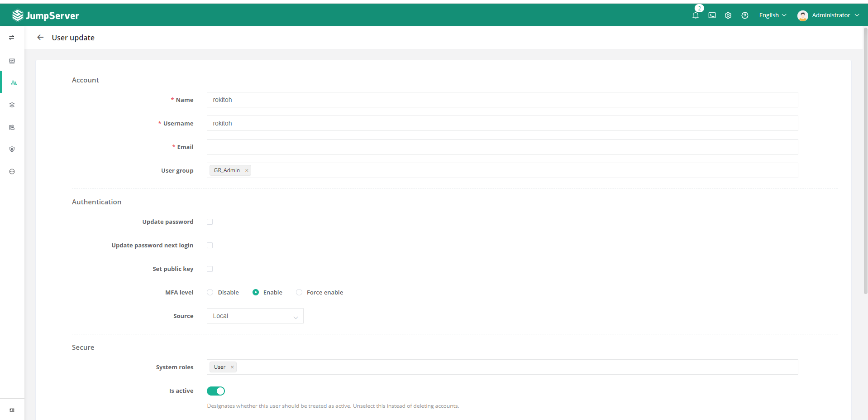The width and height of the screenshot is (868, 420).
Task: Go back using the arrow icon
Action: point(40,38)
